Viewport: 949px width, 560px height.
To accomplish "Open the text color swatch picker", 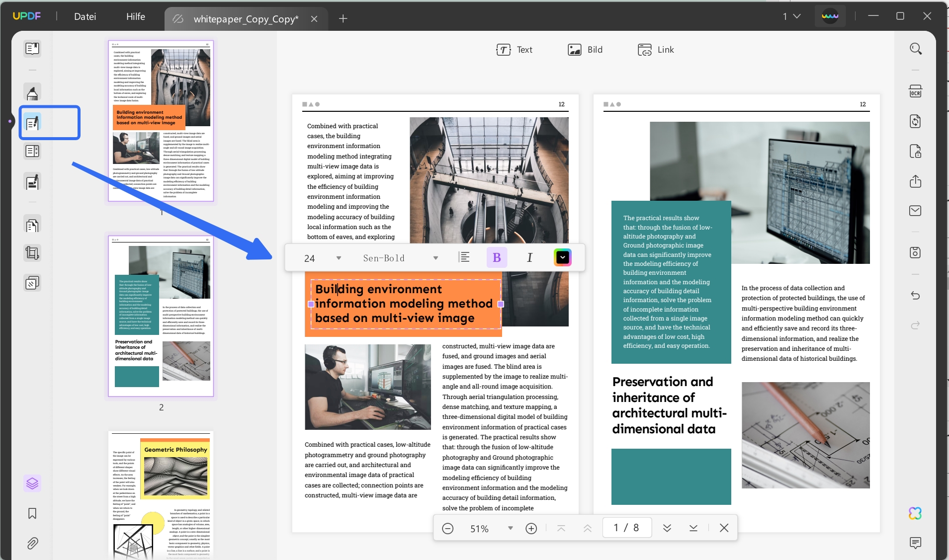I will pos(562,257).
